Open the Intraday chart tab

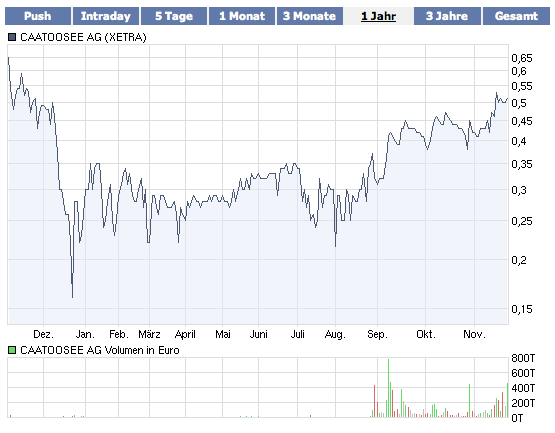point(105,16)
